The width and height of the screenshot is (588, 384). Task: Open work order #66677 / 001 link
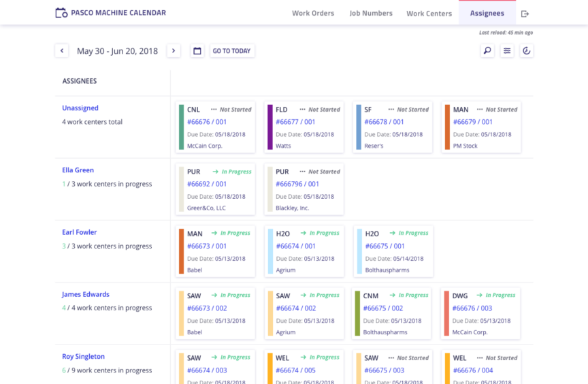[x=295, y=122]
